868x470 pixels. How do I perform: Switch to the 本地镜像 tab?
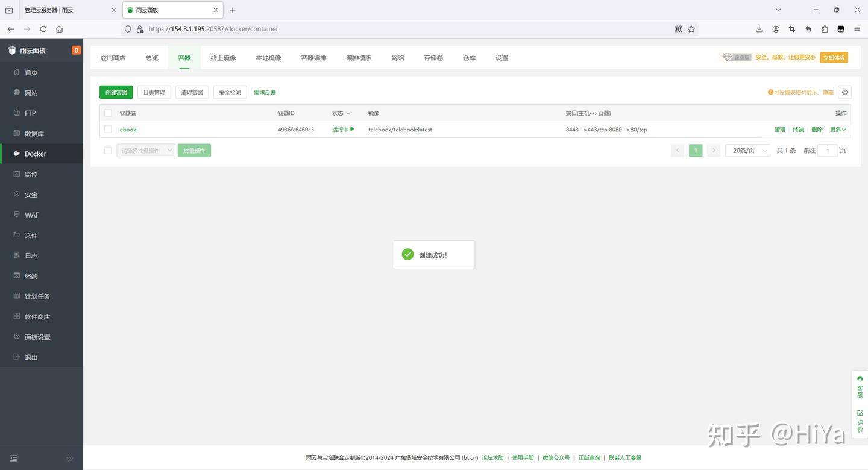[x=268, y=58]
